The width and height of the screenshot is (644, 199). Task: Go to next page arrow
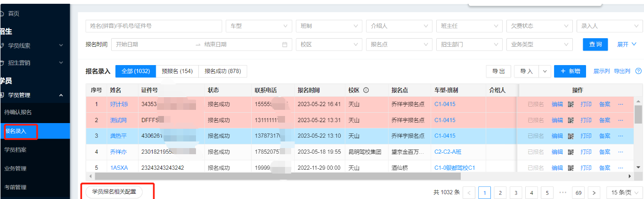[x=595, y=192]
